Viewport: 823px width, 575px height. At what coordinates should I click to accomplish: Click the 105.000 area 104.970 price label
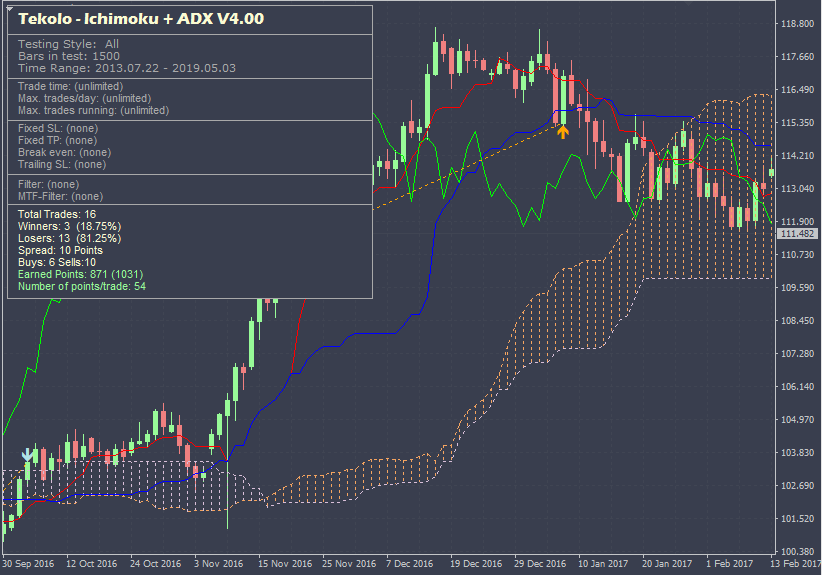799,419
